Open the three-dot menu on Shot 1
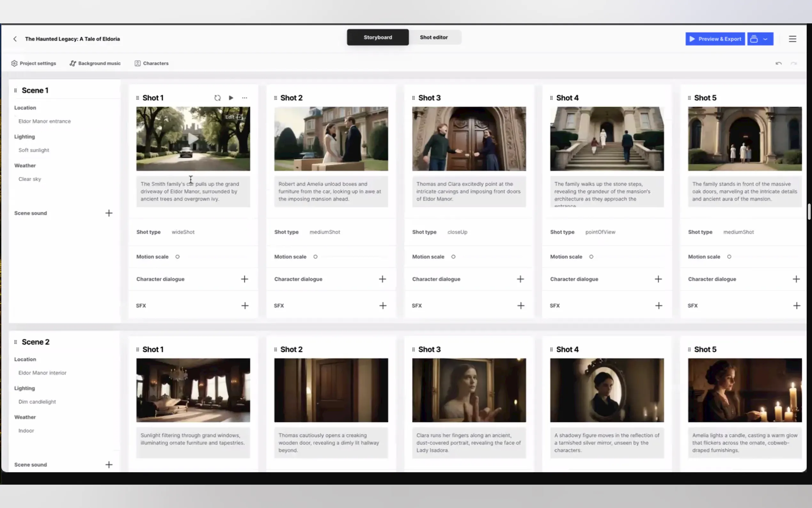The width and height of the screenshot is (812, 508). [x=244, y=98]
